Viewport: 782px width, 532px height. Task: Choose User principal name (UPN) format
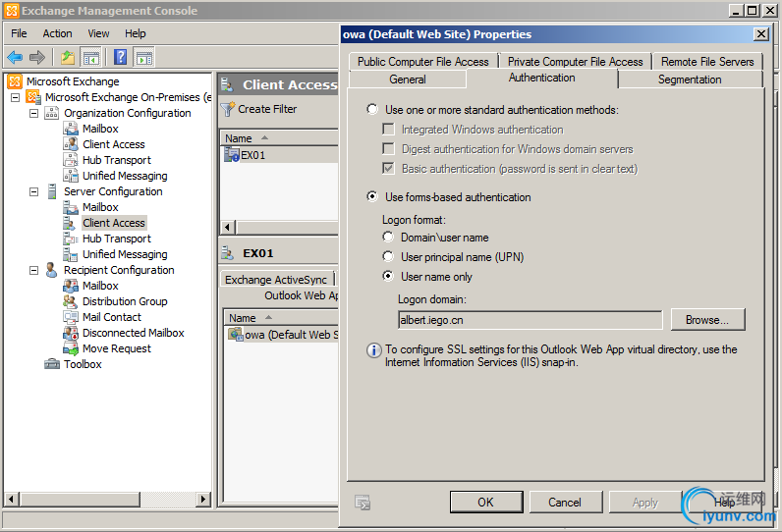(387, 256)
